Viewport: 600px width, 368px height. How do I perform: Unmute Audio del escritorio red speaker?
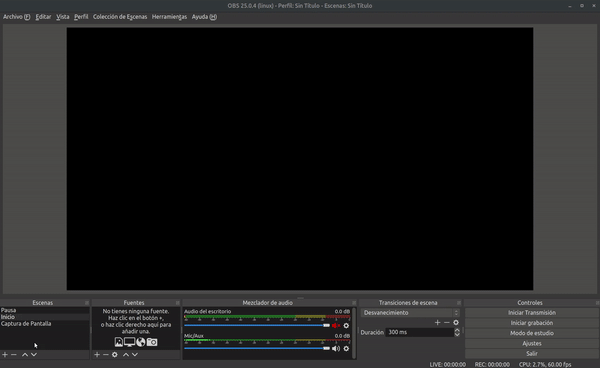[x=336, y=326]
